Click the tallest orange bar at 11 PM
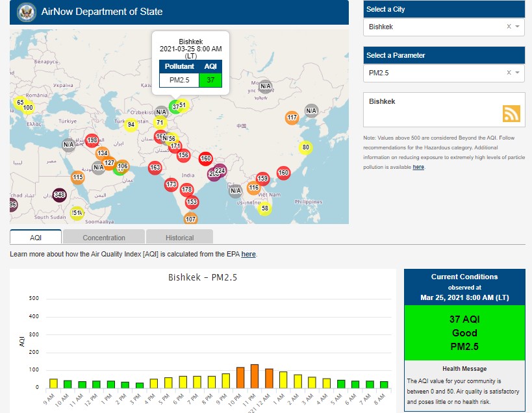The width and height of the screenshot is (532, 413). (x=255, y=376)
